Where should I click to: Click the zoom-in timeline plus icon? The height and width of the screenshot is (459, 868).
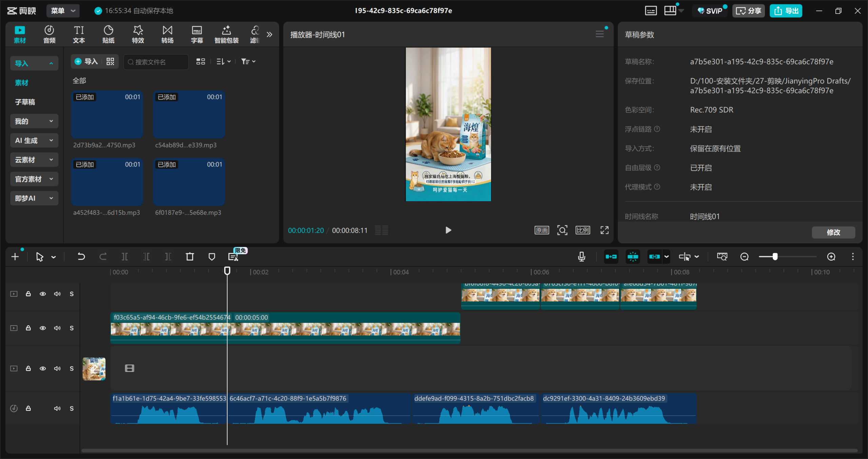(831, 256)
